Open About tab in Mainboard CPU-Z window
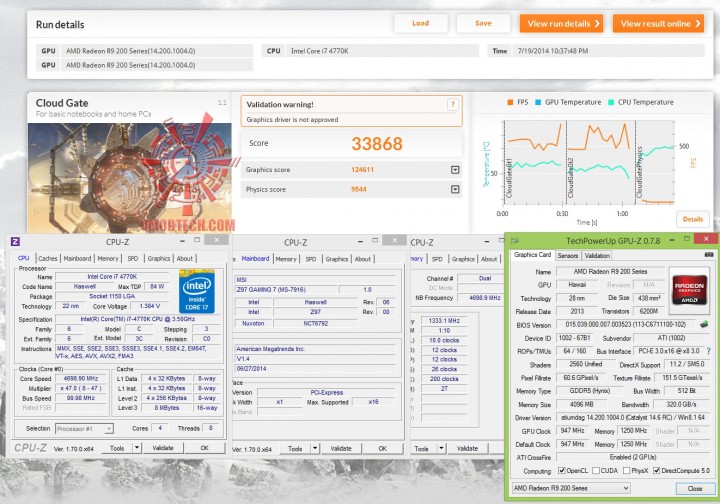The height and width of the screenshot is (504, 720). pyautogui.click(x=363, y=259)
